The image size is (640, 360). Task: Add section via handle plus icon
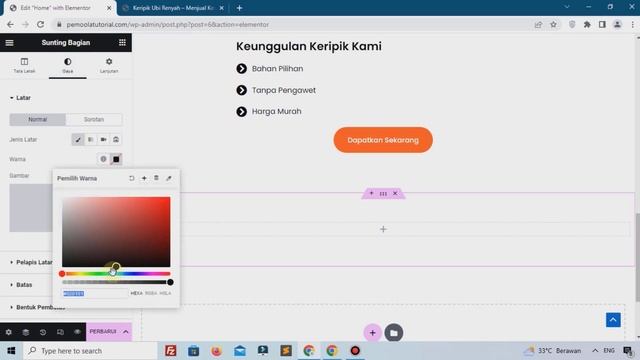point(371,193)
